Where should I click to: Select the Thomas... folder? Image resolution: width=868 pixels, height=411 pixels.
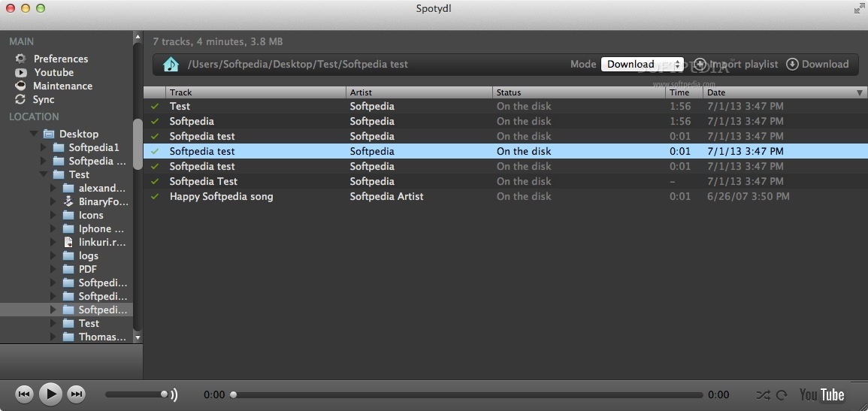(102, 337)
